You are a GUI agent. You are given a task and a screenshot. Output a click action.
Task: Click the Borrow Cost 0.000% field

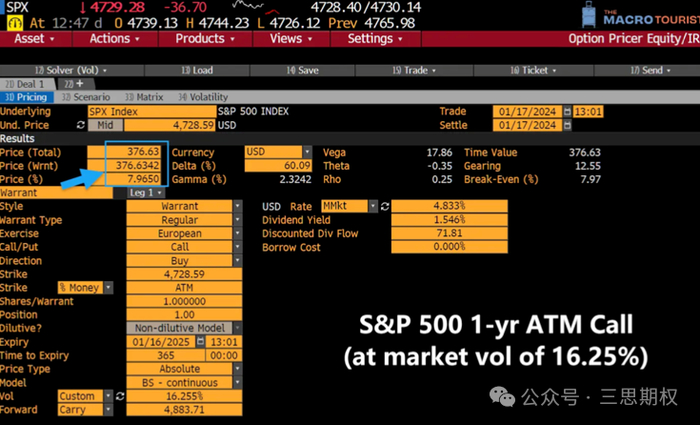point(449,247)
